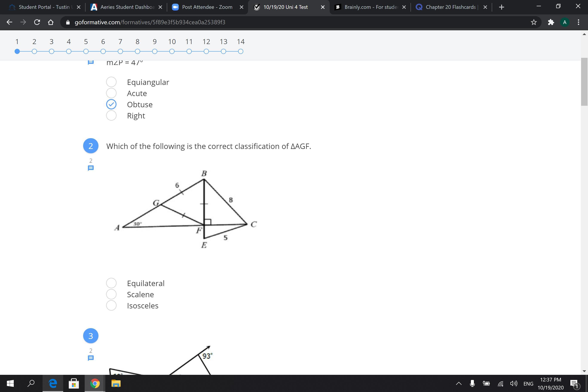588x392 pixels.
Task: Go to the browser home page icon
Action: pyautogui.click(x=51, y=22)
